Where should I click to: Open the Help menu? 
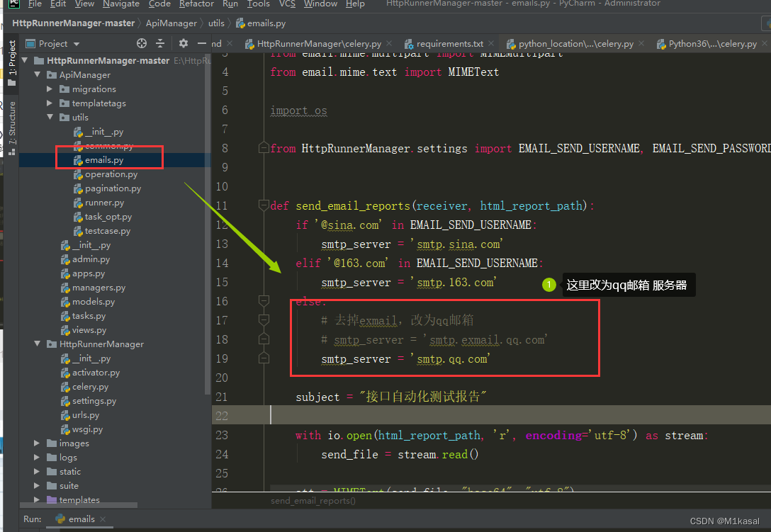click(355, 4)
